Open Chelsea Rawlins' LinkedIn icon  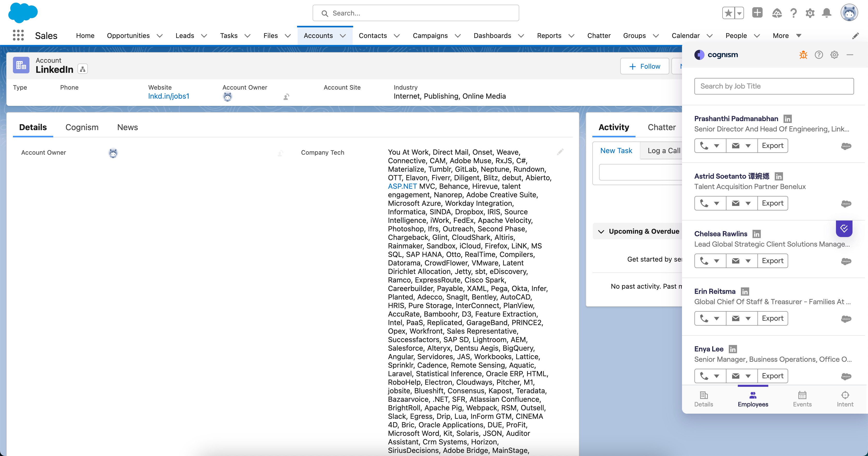pyautogui.click(x=756, y=234)
